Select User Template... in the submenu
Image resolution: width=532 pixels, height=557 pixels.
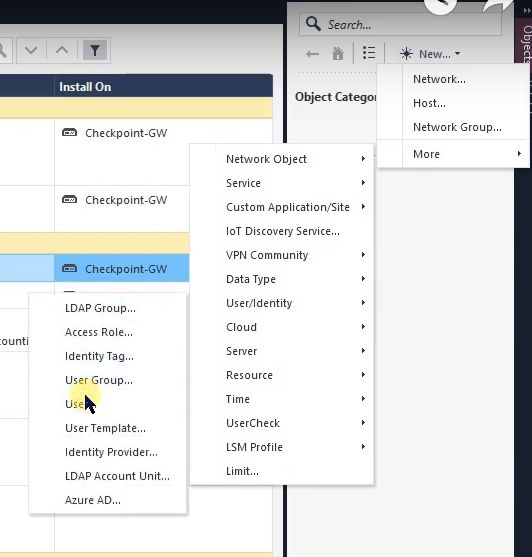point(105,428)
